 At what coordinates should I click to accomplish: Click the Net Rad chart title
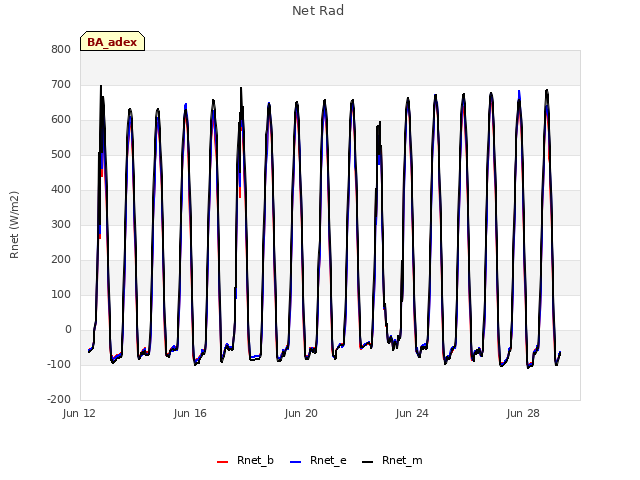[318, 11]
